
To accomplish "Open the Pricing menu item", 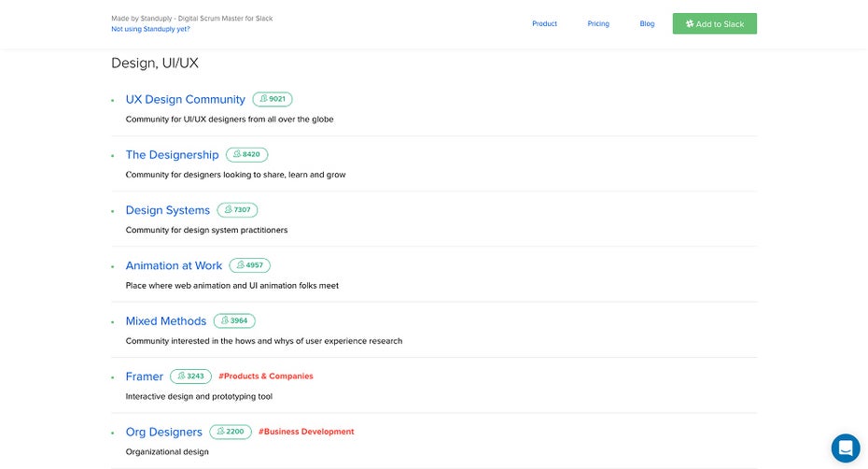I will coord(598,24).
